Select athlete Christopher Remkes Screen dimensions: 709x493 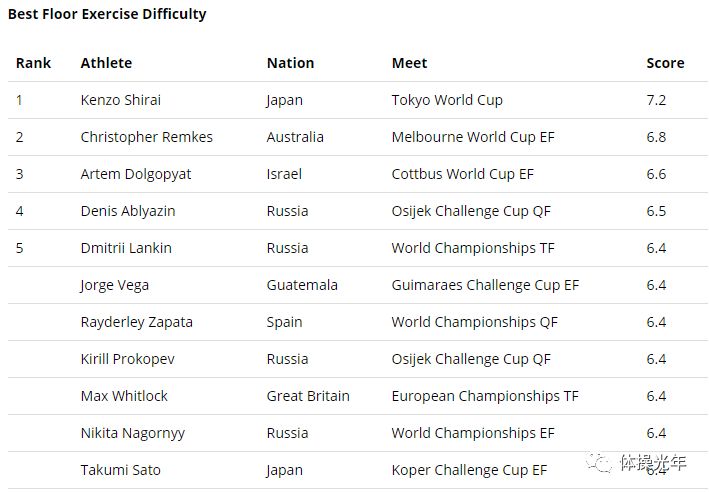coord(147,137)
